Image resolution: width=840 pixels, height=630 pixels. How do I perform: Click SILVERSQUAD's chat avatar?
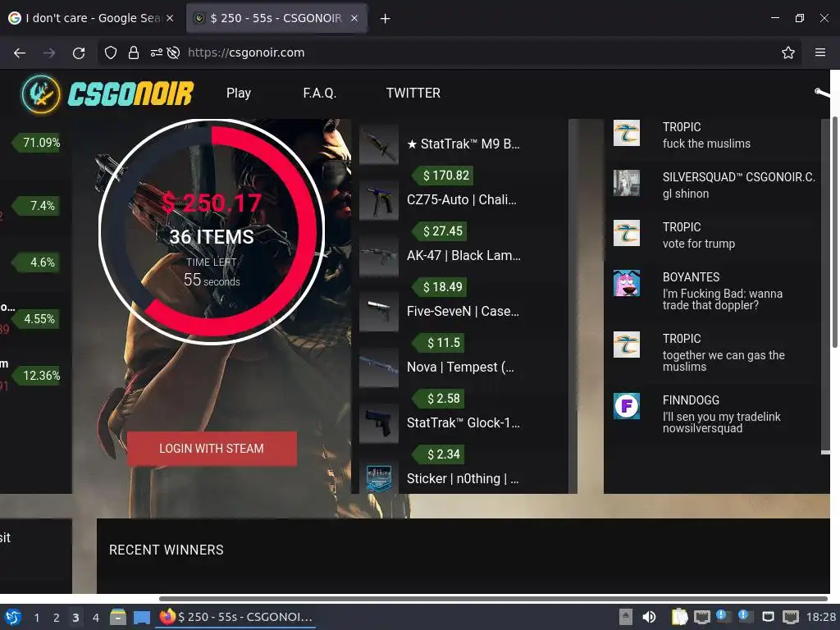[x=626, y=183]
